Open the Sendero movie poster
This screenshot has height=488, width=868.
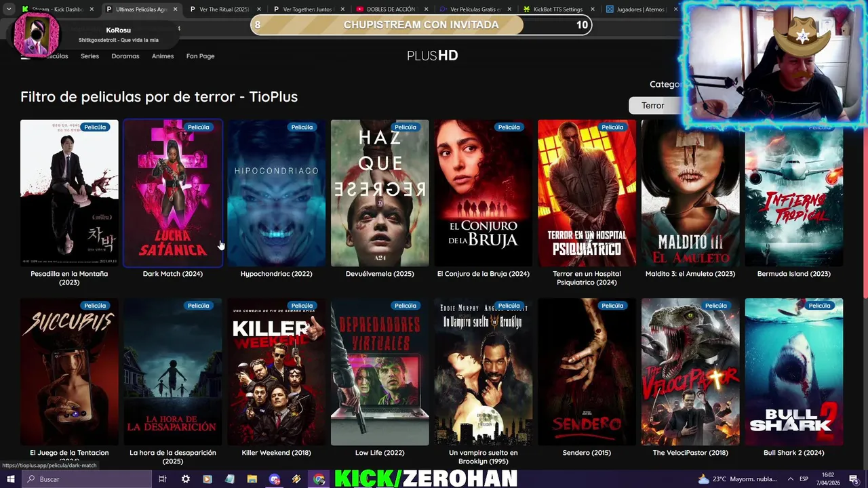[x=587, y=372]
